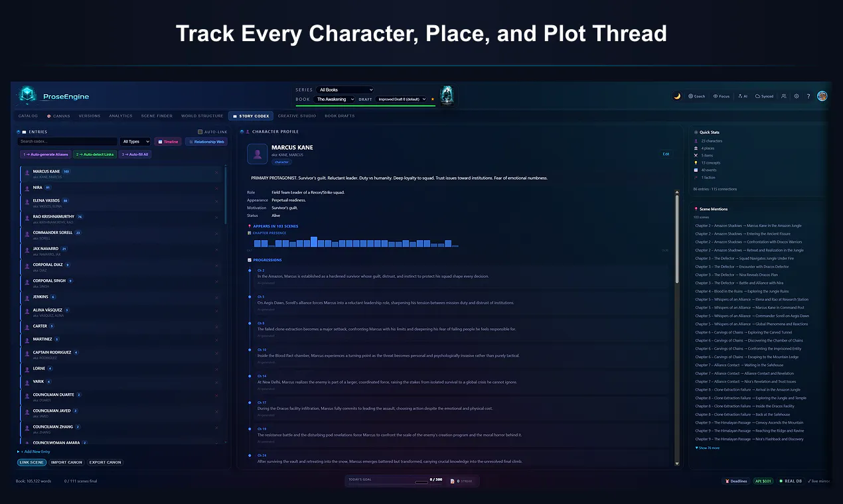Open the collaborators people icon

[x=784, y=96]
